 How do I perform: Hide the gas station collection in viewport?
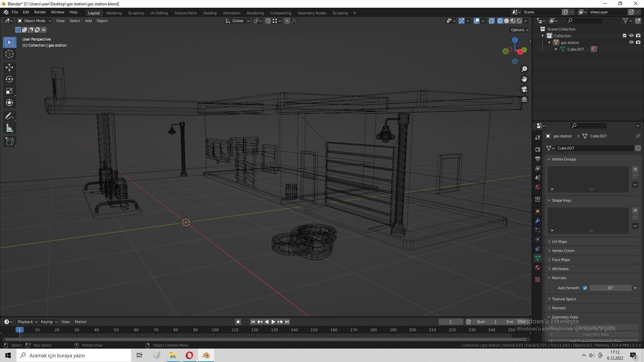pyautogui.click(x=631, y=43)
